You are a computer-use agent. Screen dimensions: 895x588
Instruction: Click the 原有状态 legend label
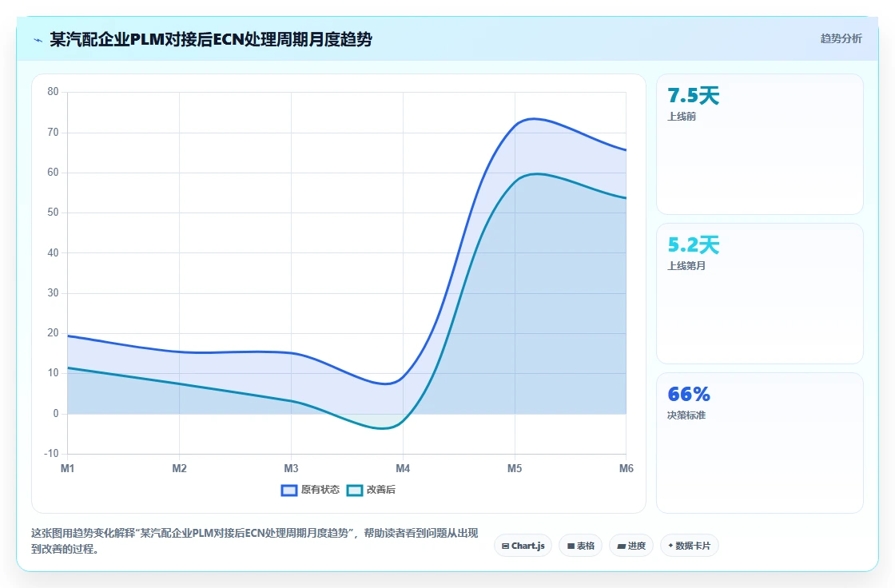(320, 490)
